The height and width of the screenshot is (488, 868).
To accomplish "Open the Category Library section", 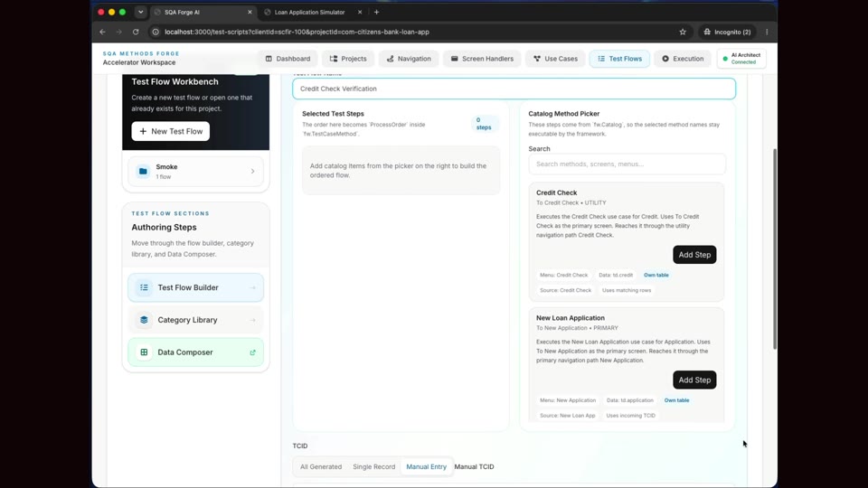I will pyautogui.click(x=195, y=320).
